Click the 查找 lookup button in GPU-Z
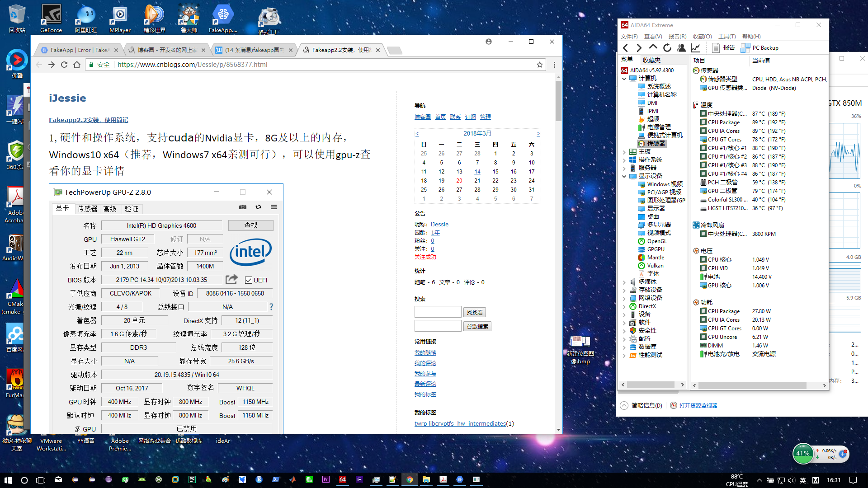 click(x=250, y=225)
